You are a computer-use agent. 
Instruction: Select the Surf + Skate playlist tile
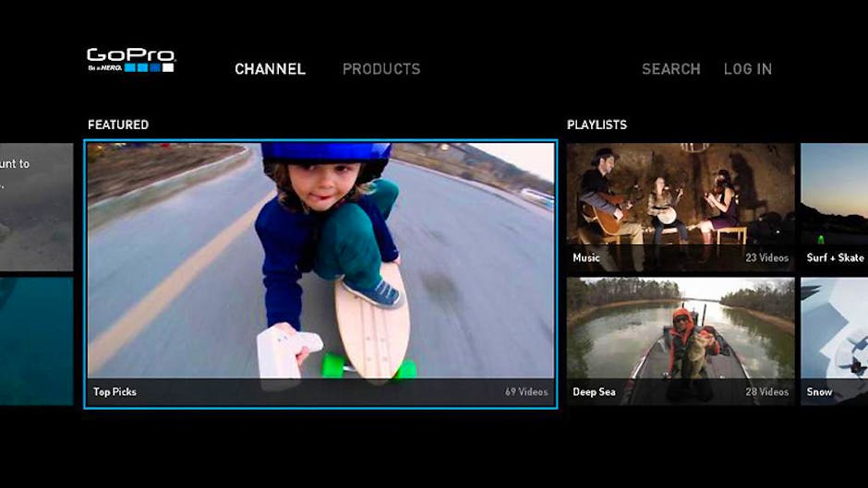pos(835,208)
